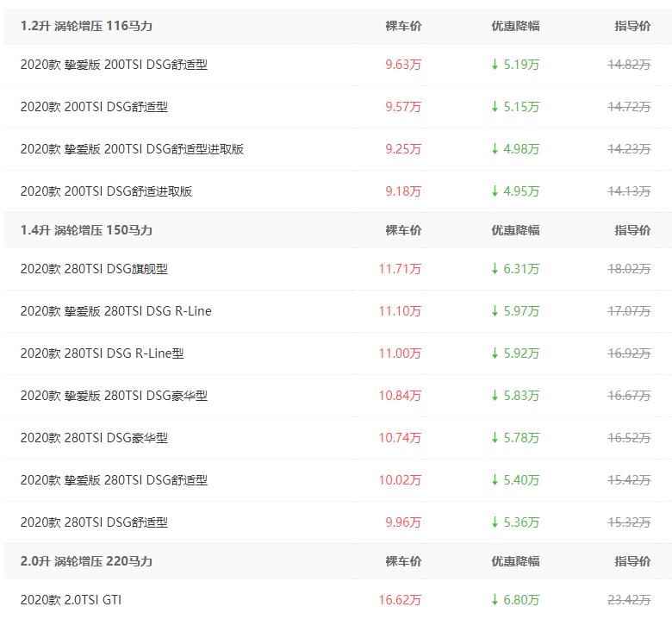
Task: Open 2020款 280TSI DSG旗舰型 model link
Action: tap(94, 268)
